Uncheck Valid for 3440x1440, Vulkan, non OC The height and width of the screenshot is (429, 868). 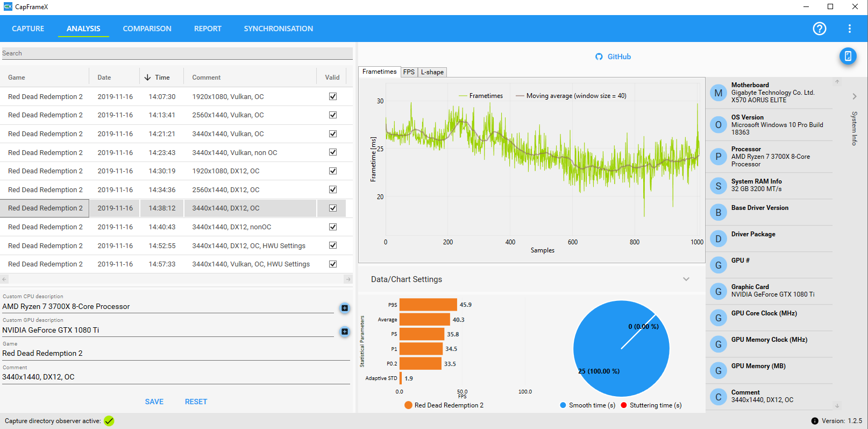333,152
